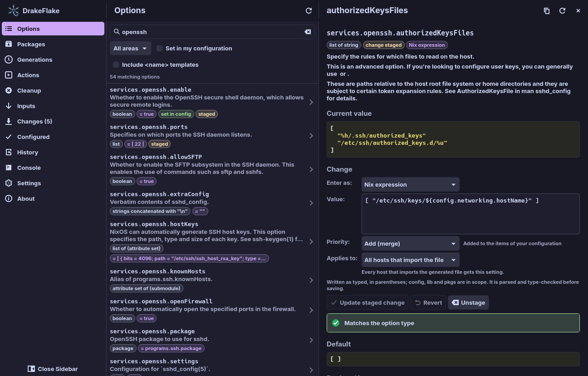The width and height of the screenshot is (588, 376).
Task: Go to the Generations page
Action: coord(53,59)
